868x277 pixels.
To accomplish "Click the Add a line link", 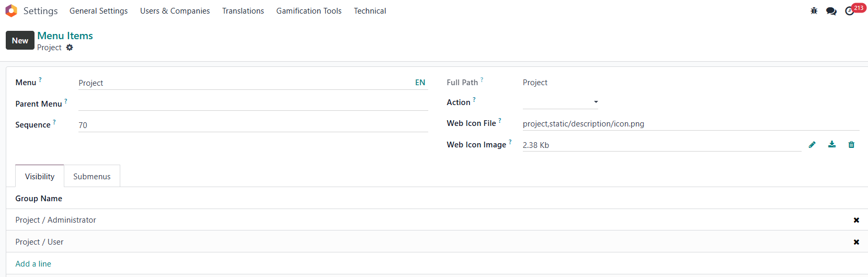I will point(33,264).
